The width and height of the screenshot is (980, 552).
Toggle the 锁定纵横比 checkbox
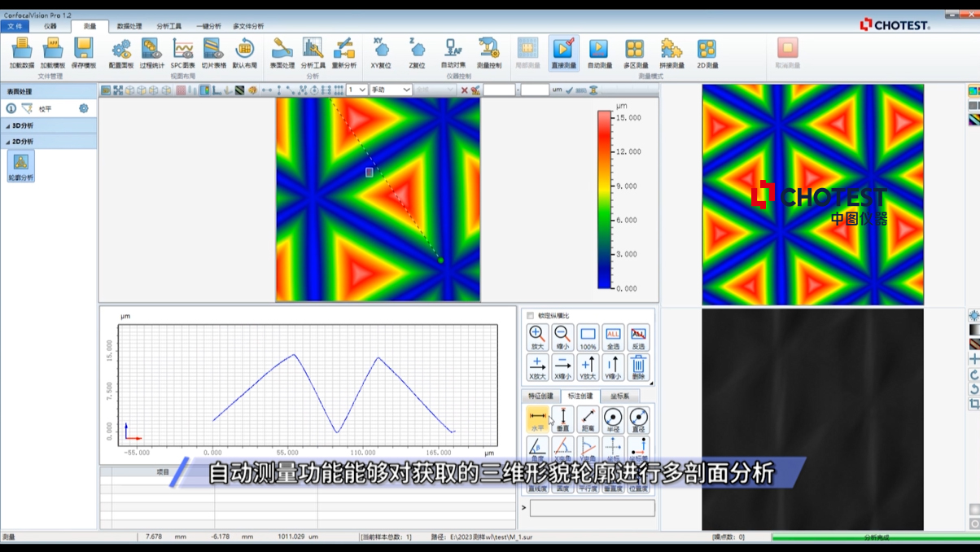(531, 316)
